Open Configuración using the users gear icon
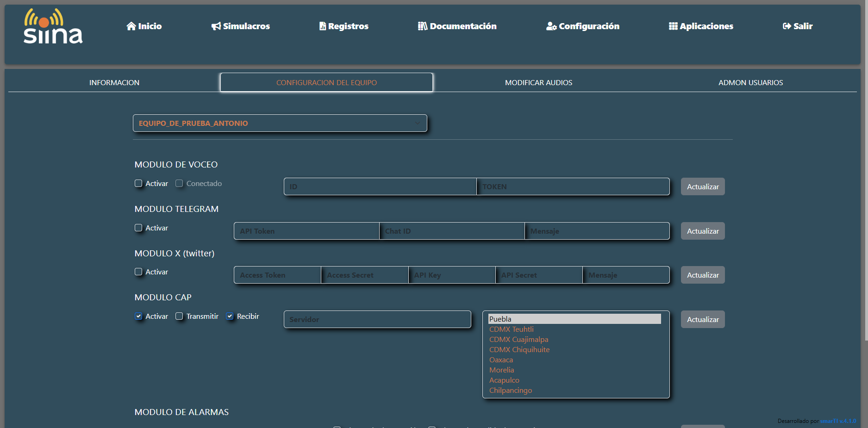The width and height of the screenshot is (868, 428). 551,27
